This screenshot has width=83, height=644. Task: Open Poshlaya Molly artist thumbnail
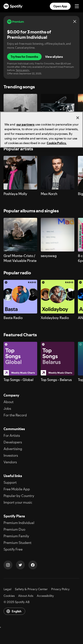pos(20,172)
